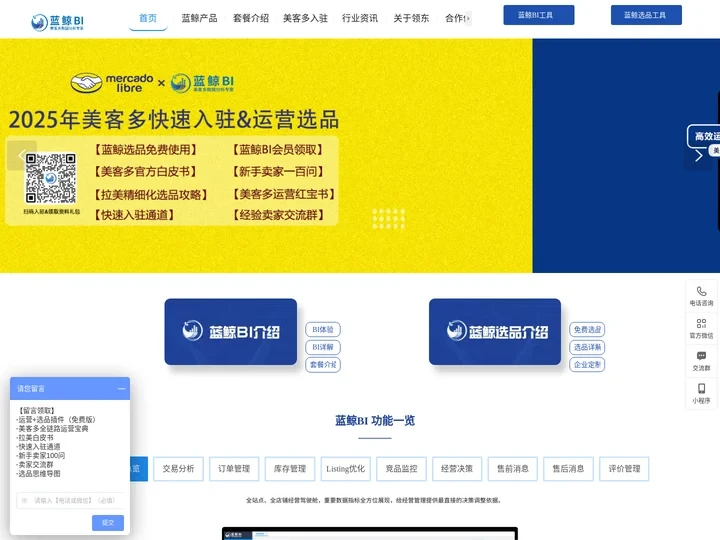Open 关于领东 menu item
The width and height of the screenshot is (720, 540).
[411, 18]
